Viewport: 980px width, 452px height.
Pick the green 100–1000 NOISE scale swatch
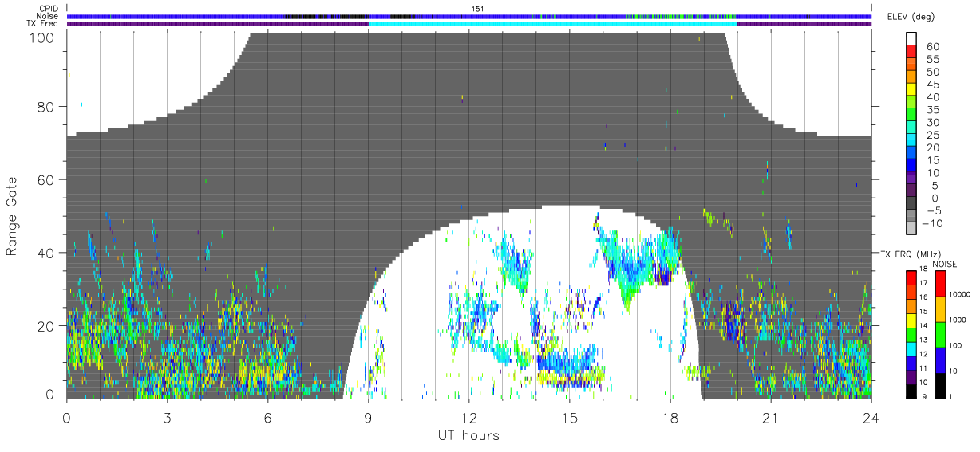(940, 335)
